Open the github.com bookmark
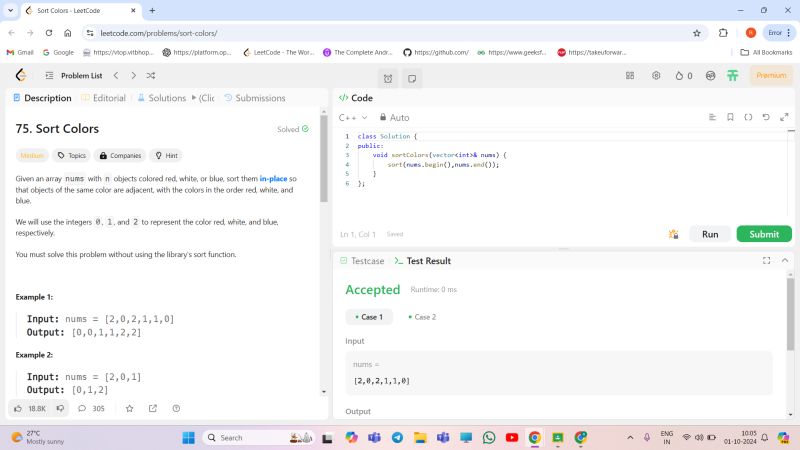Image resolution: width=800 pixels, height=450 pixels. (436, 53)
